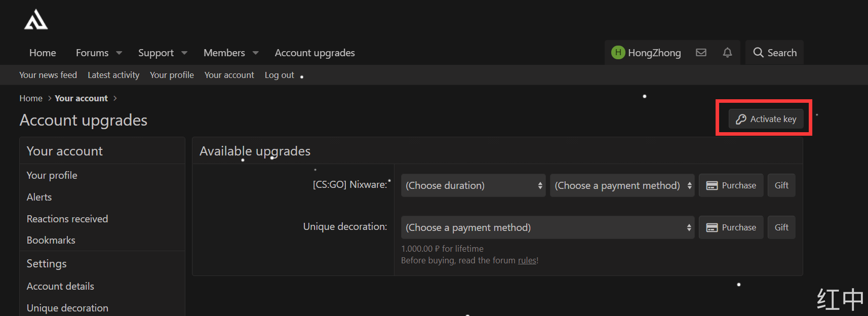Image resolution: width=868 pixels, height=316 pixels.
Task: Click the HongZhong user avatar
Action: [618, 53]
